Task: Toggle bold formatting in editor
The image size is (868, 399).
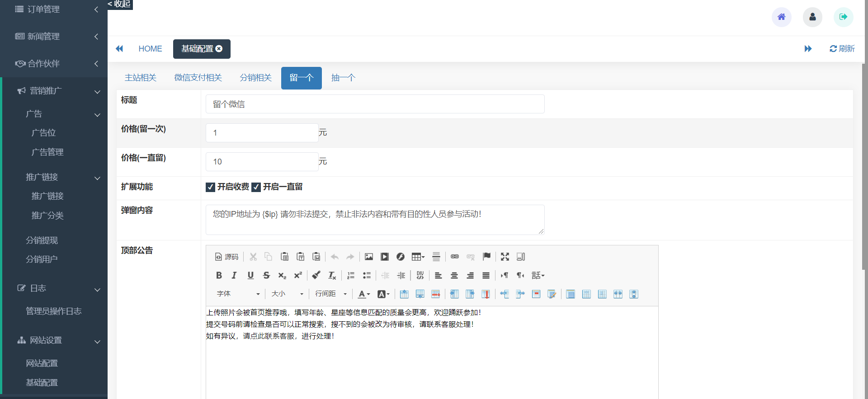Action: 219,275
